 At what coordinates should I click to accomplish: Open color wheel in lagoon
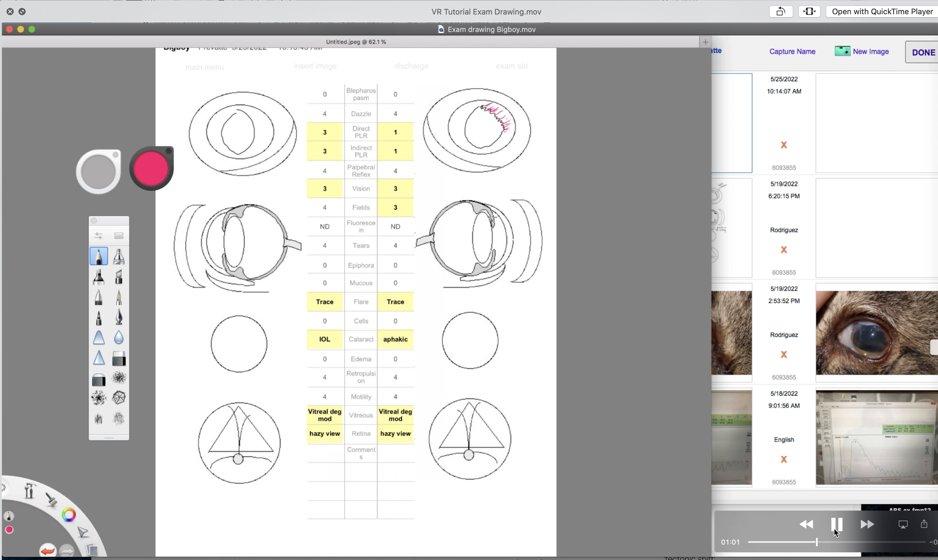click(x=69, y=515)
